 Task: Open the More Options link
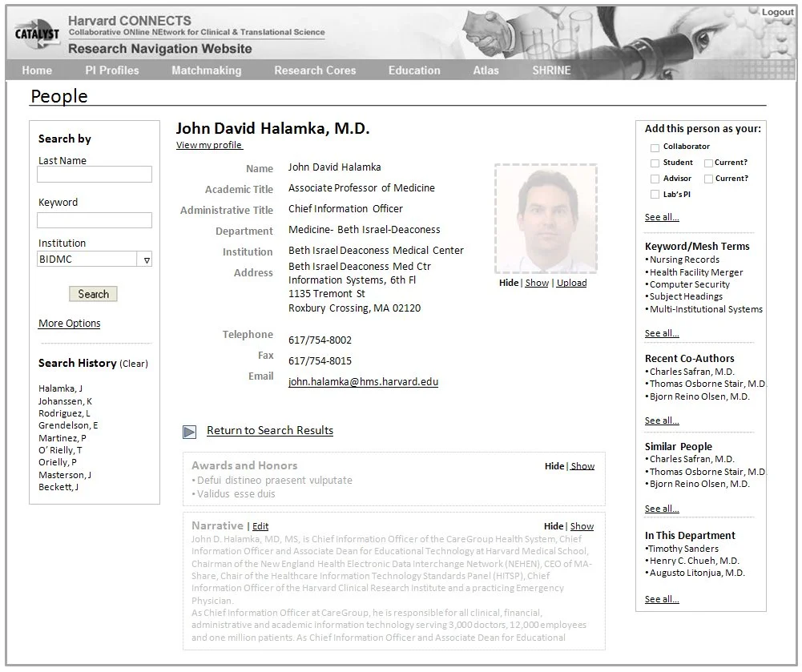tap(70, 324)
